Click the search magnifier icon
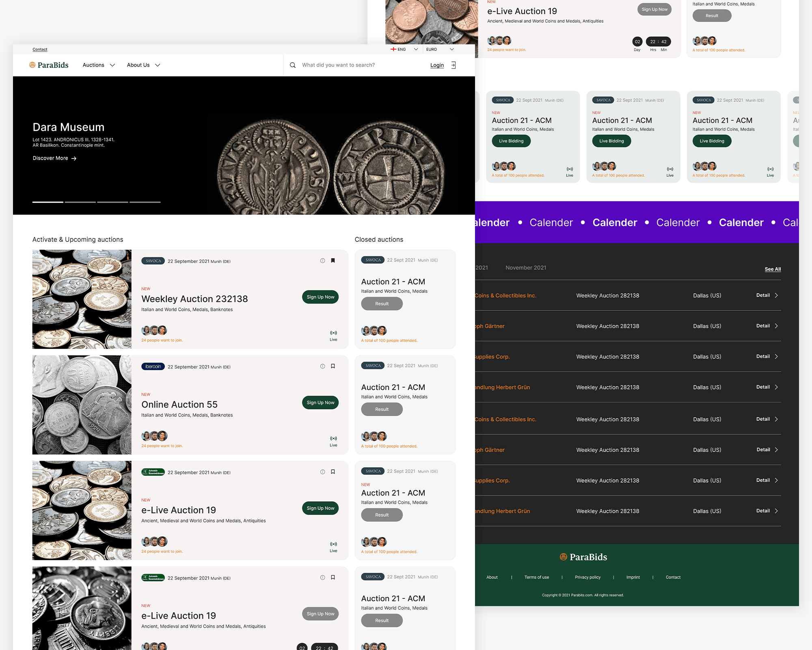This screenshot has width=812, height=650. point(292,65)
